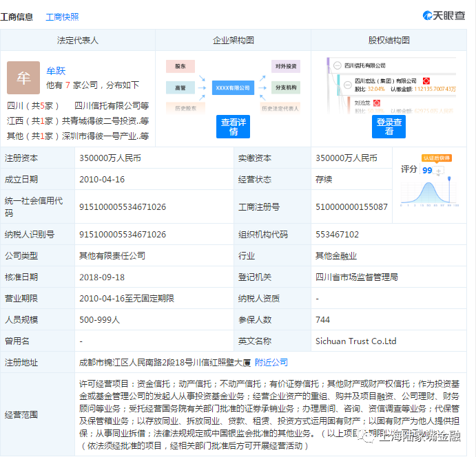Screen dimensions: 476x457
Task: Click XXXX有限公司 center box in diagram
Action: [x=233, y=88]
